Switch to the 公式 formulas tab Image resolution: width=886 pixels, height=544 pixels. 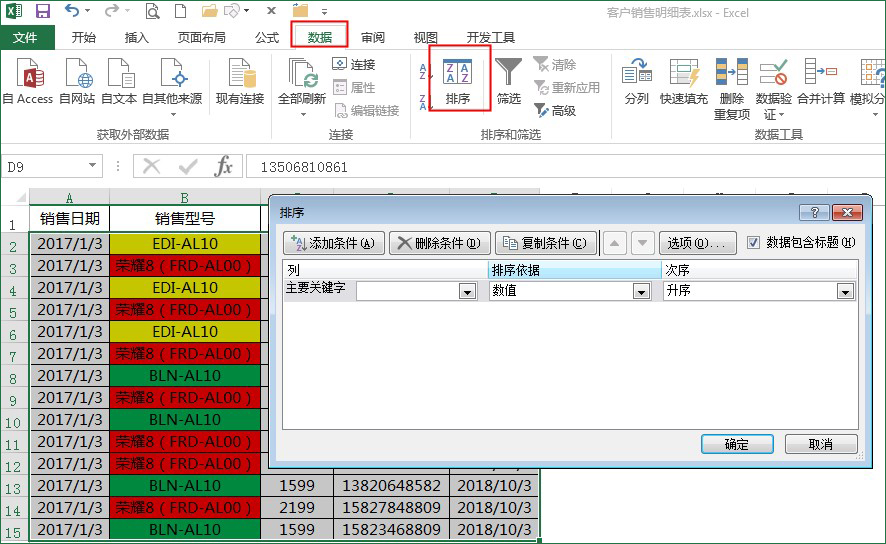267,38
